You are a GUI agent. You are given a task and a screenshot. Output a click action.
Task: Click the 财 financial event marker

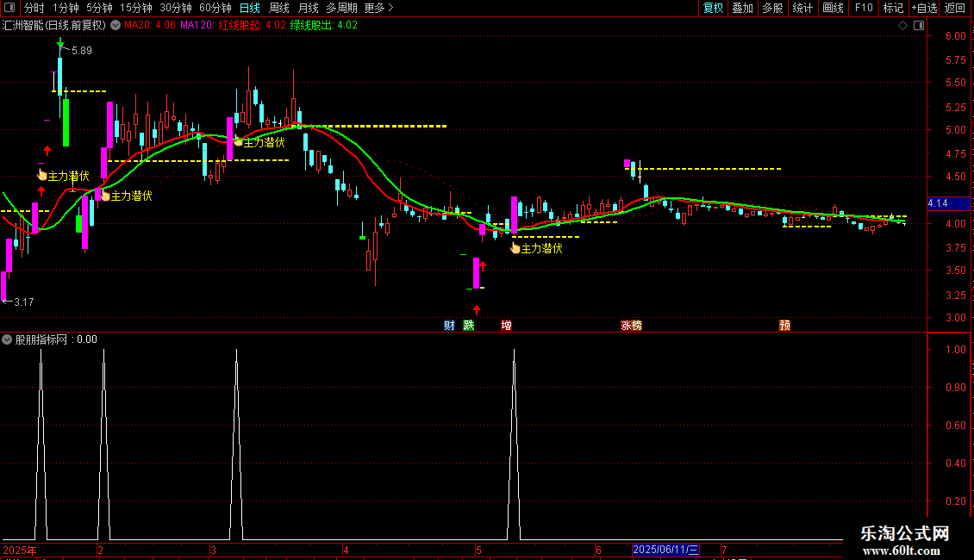pyautogui.click(x=449, y=326)
